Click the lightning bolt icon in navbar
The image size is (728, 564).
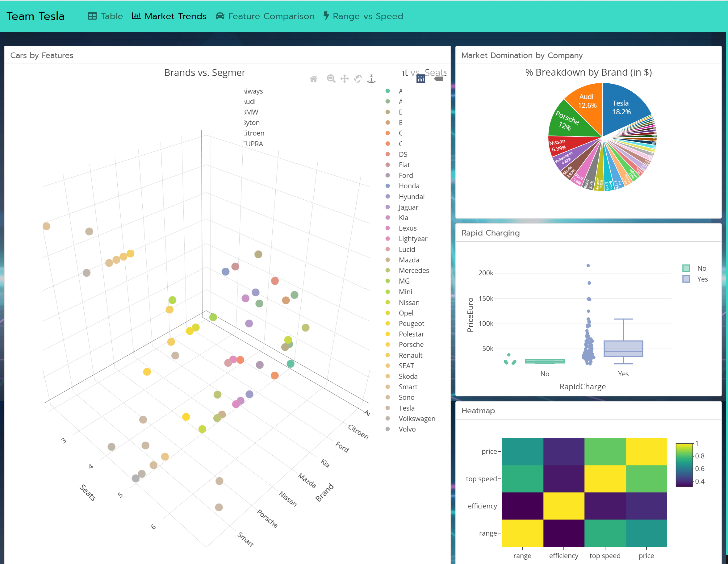tap(326, 16)
